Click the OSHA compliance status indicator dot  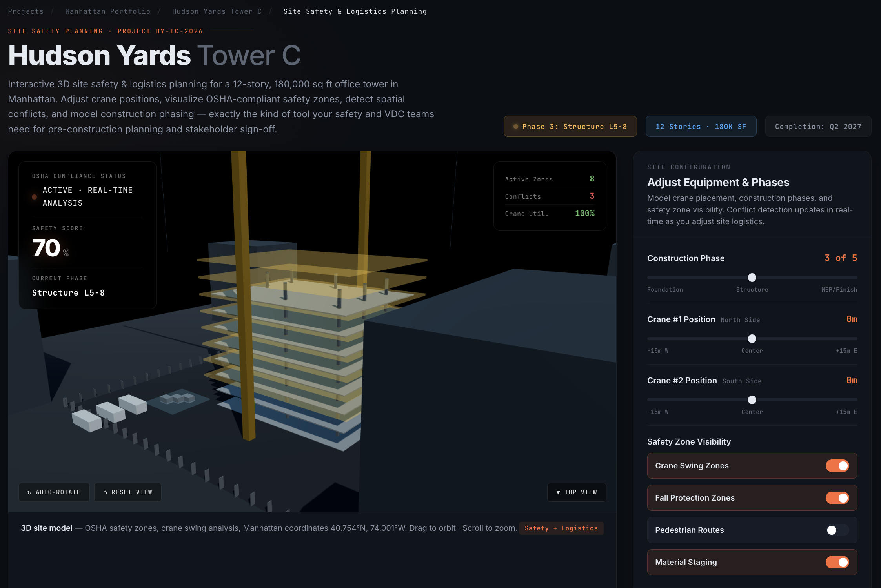tap(34, 197)
